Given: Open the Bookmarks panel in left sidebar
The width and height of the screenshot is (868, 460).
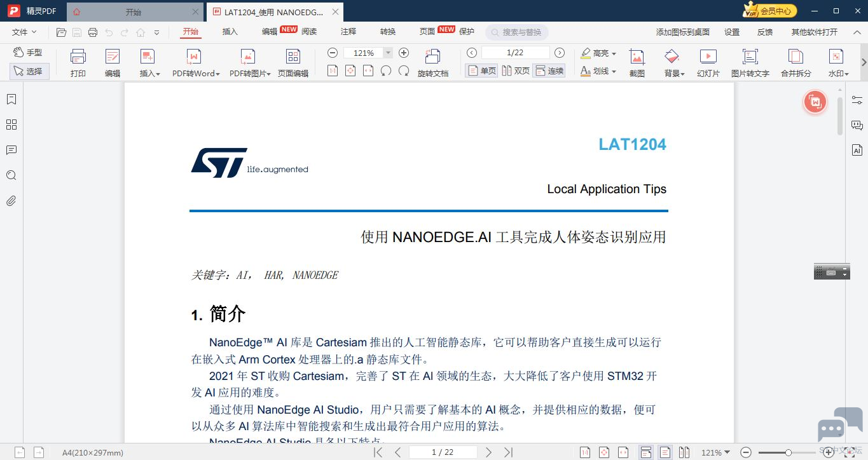Looking at the screenshot, I should click(11, 99).
